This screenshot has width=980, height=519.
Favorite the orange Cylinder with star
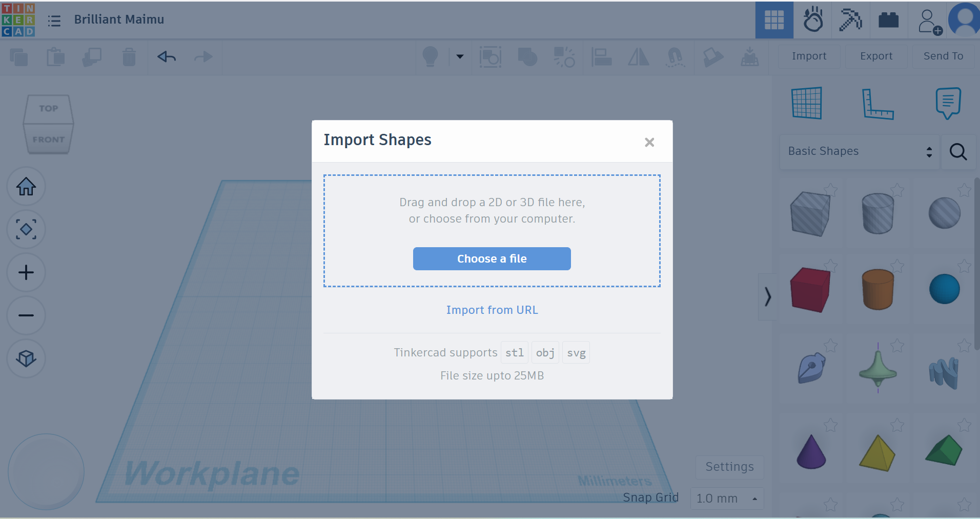[x=897, y=266]
